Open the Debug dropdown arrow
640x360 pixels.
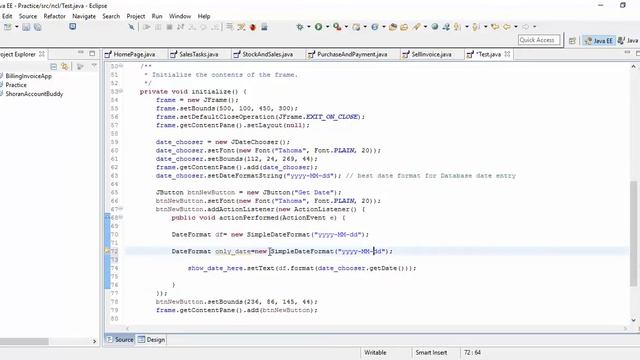click(x=309, y=27)
